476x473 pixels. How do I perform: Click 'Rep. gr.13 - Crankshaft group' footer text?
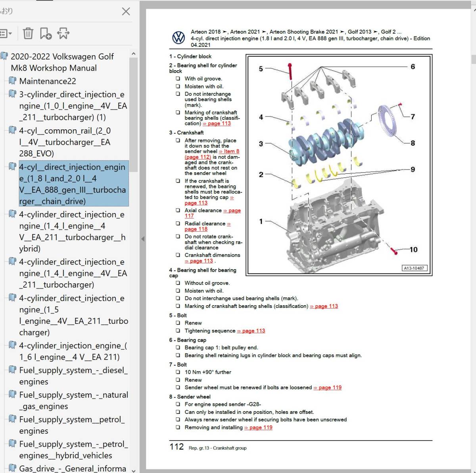218,448
